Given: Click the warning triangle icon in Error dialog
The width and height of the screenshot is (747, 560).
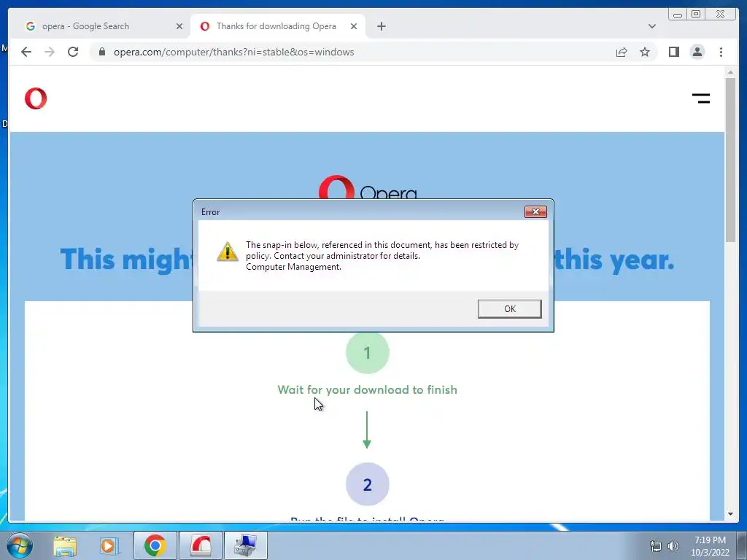Looking at the screenshot, I should (x=228, y=252).
